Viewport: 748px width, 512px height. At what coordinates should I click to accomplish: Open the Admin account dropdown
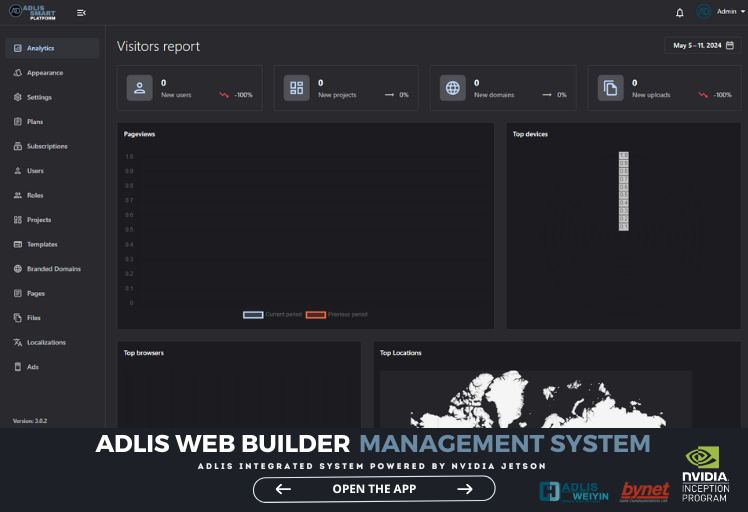(x=720, y=12)
